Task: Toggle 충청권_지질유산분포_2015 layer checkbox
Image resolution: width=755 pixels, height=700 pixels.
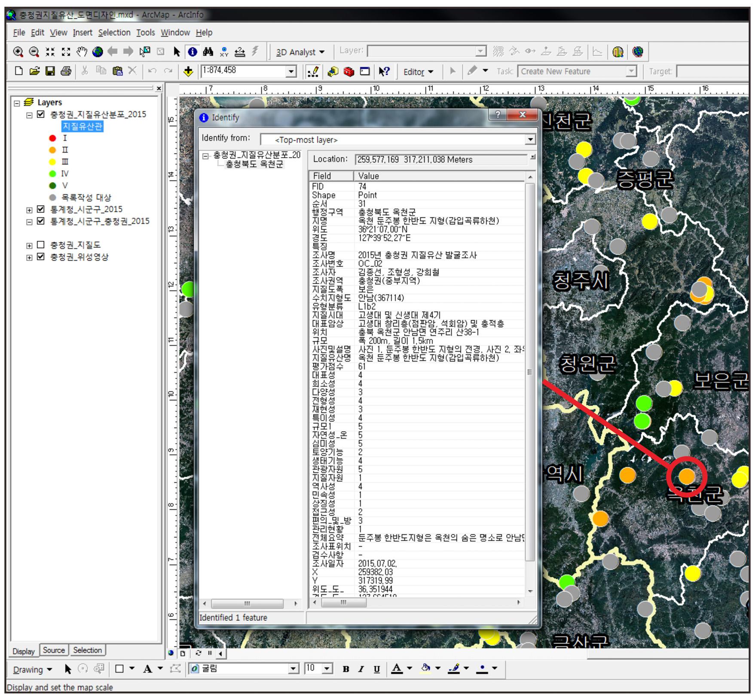Action: [x=41, y=114]
